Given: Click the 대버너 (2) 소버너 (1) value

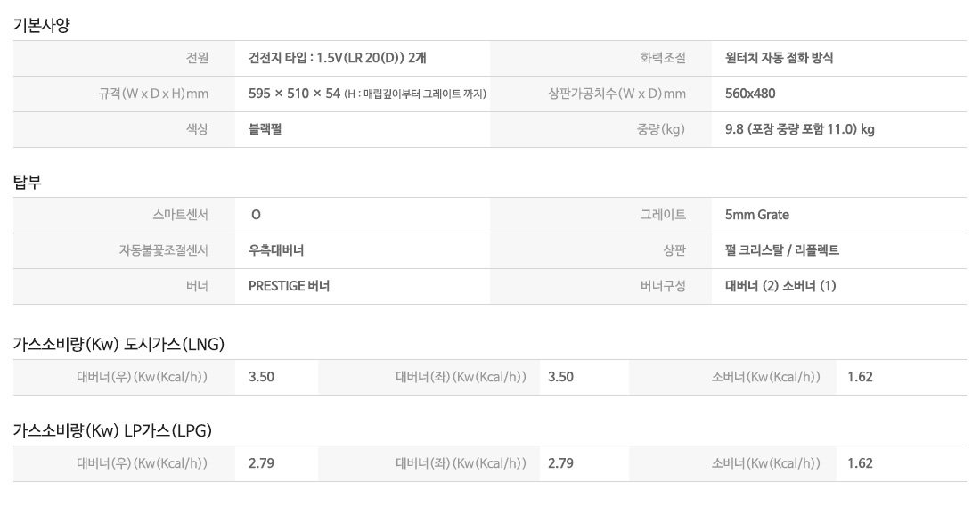Looking at the screenshot, I should pos(780,286).
